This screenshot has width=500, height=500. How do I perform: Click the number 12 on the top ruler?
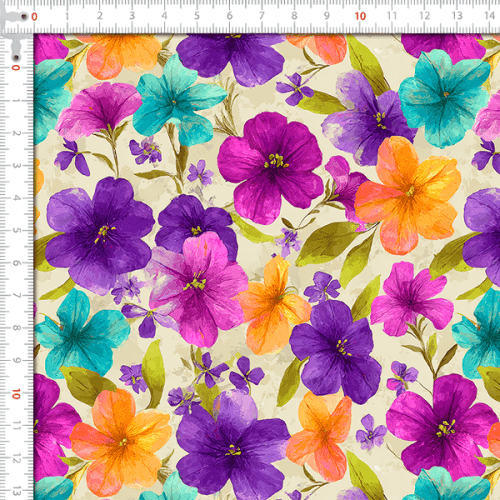tap(424, 16)
